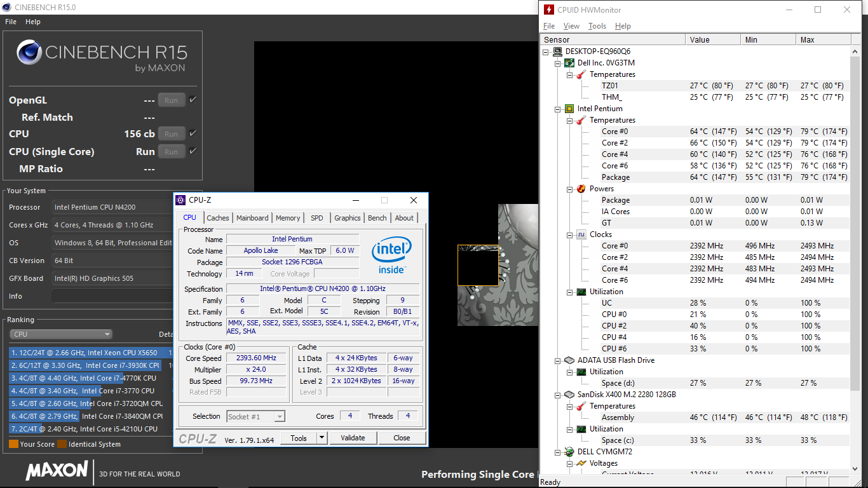Click the Dell Inc. 0VG3TM motherboard icon
The height and width of the screenshot is (488, 868).
(570, 63)
